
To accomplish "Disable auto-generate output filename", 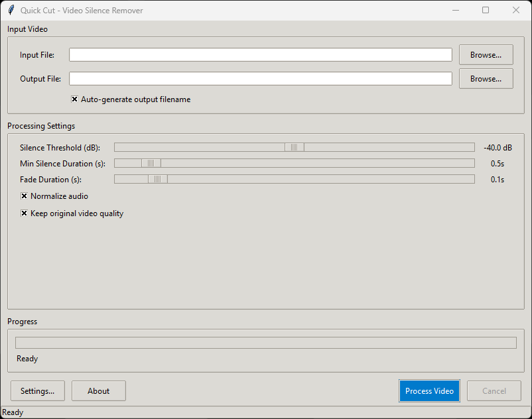I will click(74, 99).
